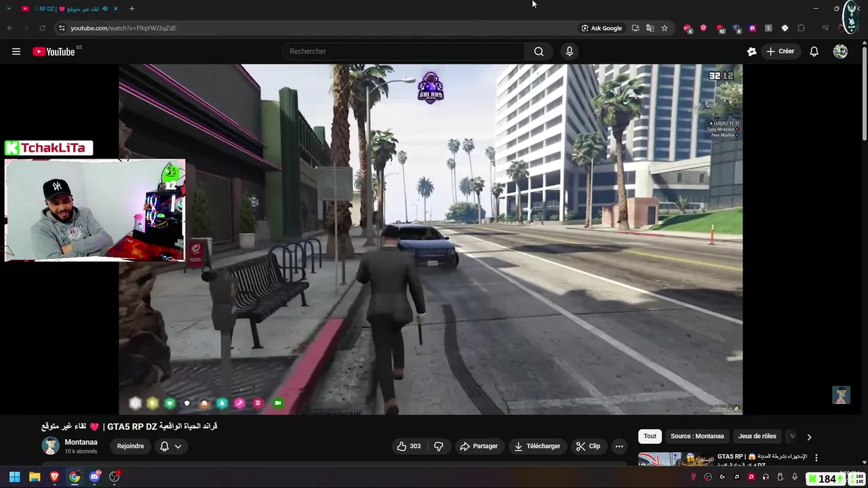
Task: Click Ask Google button in address bar
Action: 601,28
